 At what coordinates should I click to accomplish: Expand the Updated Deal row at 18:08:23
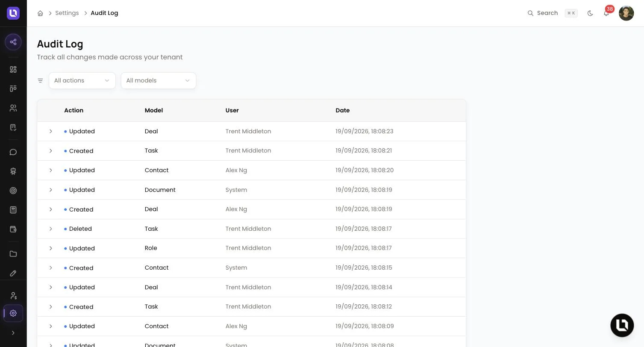[x=50, y=131]
